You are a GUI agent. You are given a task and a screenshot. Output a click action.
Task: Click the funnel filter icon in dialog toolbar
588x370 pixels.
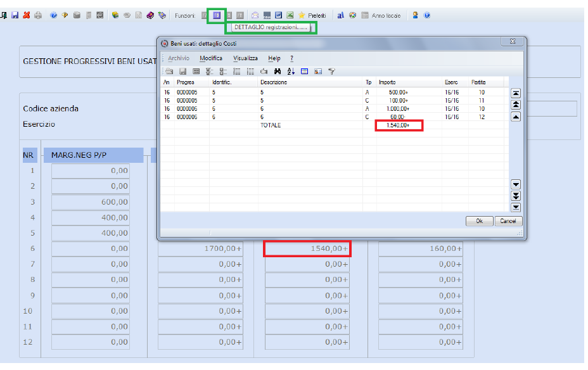[x=331, y=71]
